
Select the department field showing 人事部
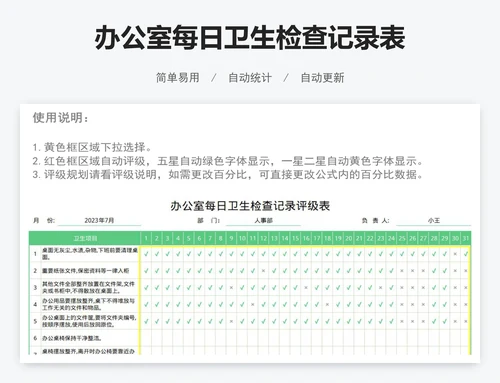pos(263,221)
